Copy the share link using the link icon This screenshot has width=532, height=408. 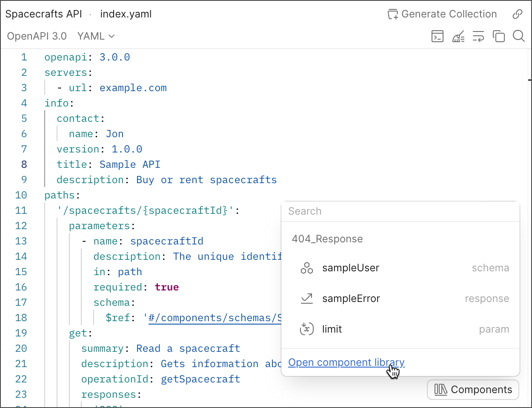[518, 14]
